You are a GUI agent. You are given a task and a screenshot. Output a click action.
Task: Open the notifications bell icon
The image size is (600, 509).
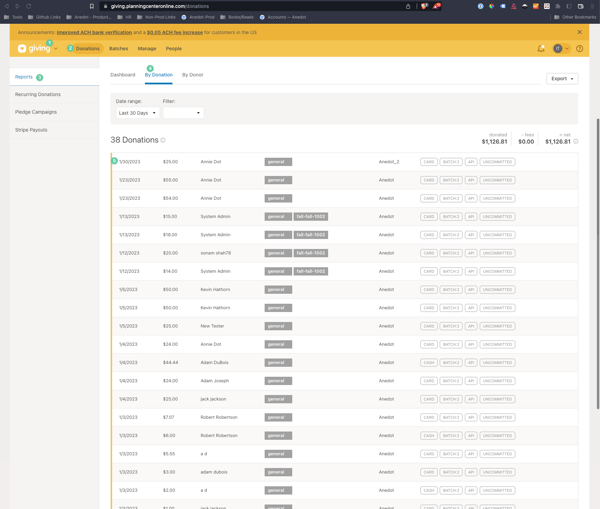click(x=541, y=49)
